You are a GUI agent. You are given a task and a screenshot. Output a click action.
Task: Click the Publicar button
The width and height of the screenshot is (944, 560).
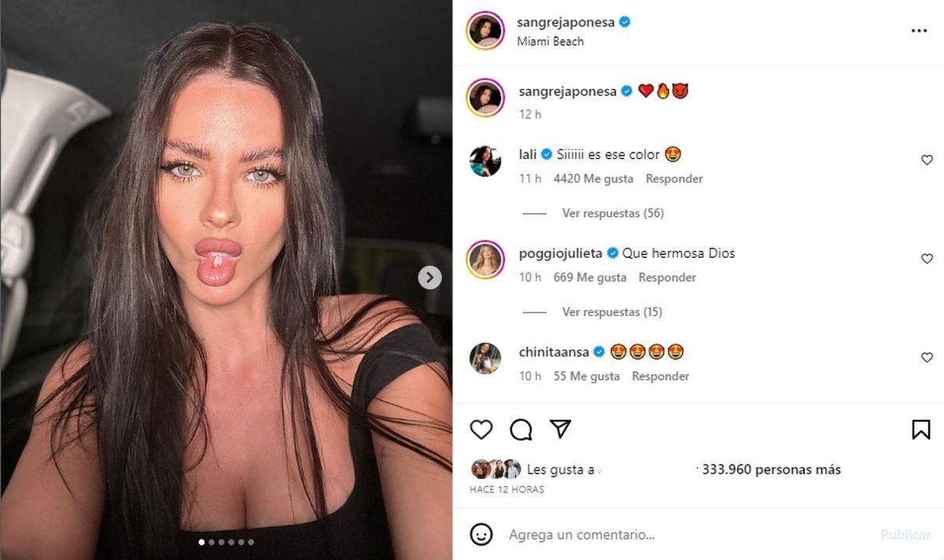pyautogui.click(x=905, y=535)
